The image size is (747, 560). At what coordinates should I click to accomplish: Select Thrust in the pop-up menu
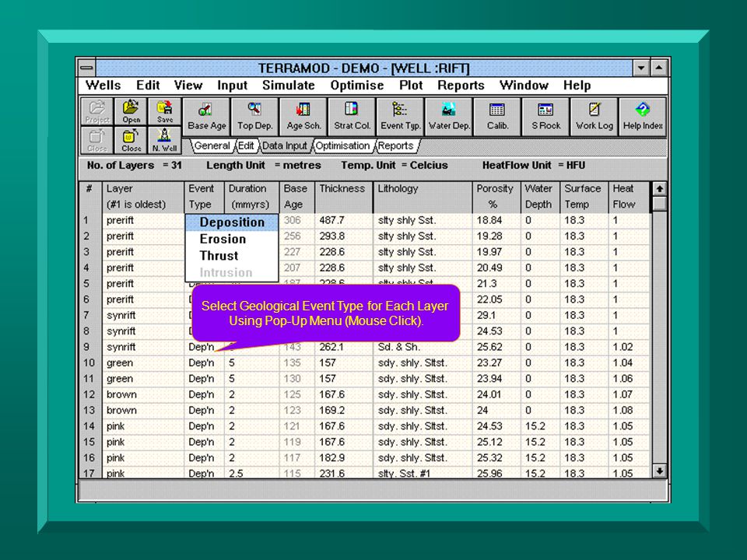[x=232, y=256]
